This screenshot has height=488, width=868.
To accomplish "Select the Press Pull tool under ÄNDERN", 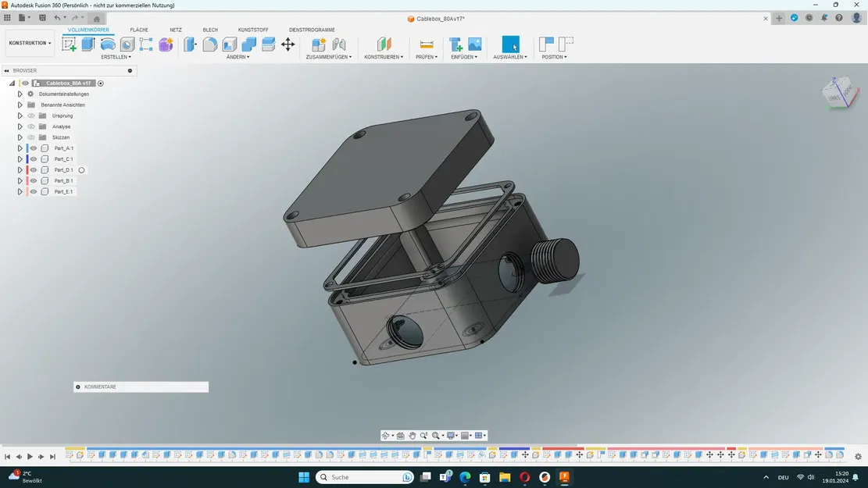I will tap(188, 45).
